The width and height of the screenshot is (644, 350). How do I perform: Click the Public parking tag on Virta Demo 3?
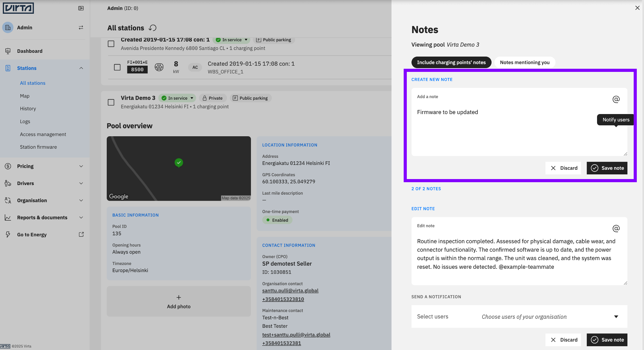click(251, 98)
